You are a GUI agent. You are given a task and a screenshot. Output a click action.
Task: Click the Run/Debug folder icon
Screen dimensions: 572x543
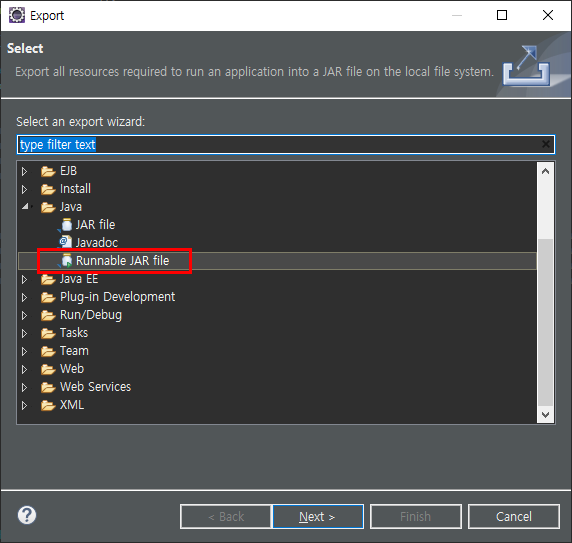[48, 315]
